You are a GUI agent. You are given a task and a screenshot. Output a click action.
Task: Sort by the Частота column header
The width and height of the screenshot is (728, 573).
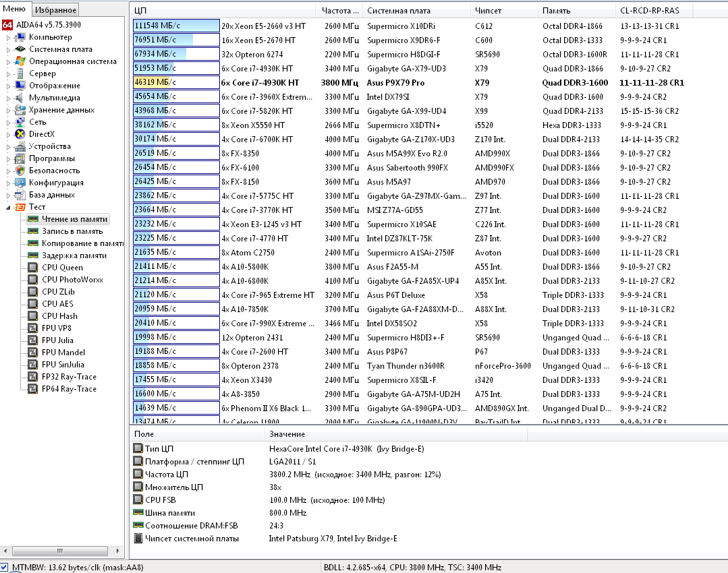point(340,11)
